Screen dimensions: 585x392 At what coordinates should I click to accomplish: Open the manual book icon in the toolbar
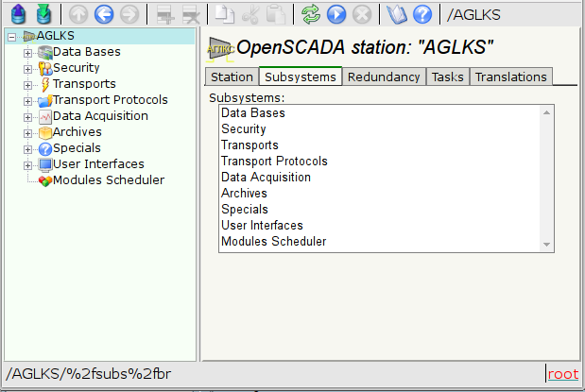pyautogui.click(x=397, y=14)
